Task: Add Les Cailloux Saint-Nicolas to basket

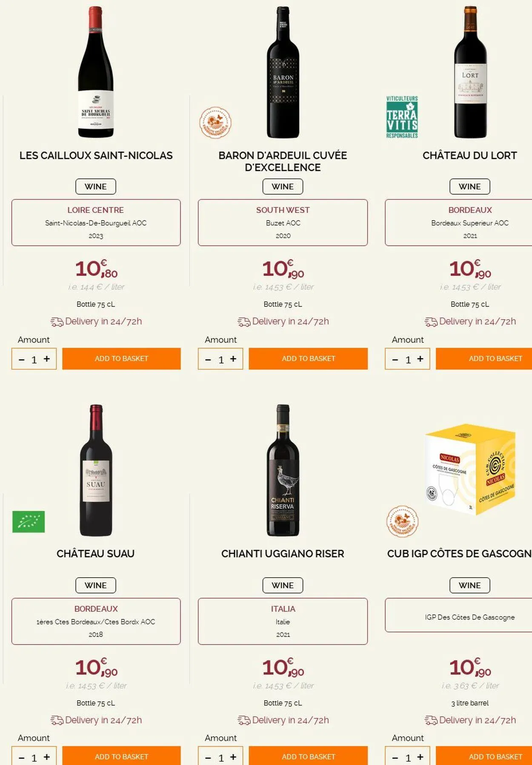Action: (x=121, y=358)
